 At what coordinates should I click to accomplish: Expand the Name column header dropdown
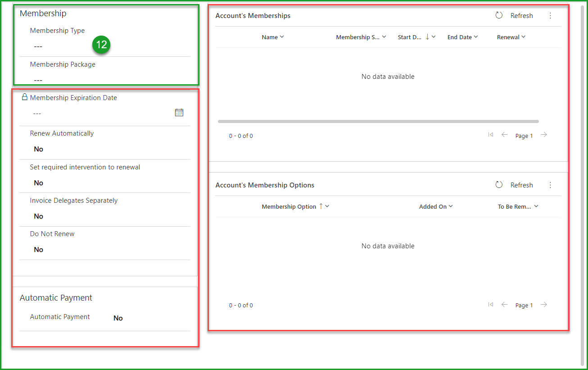[273, 37]
